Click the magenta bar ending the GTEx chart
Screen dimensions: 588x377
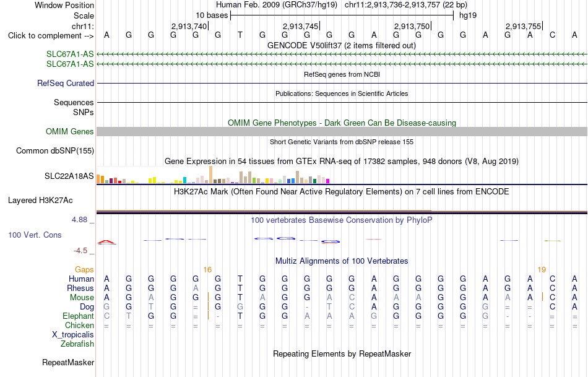[327, 181]
